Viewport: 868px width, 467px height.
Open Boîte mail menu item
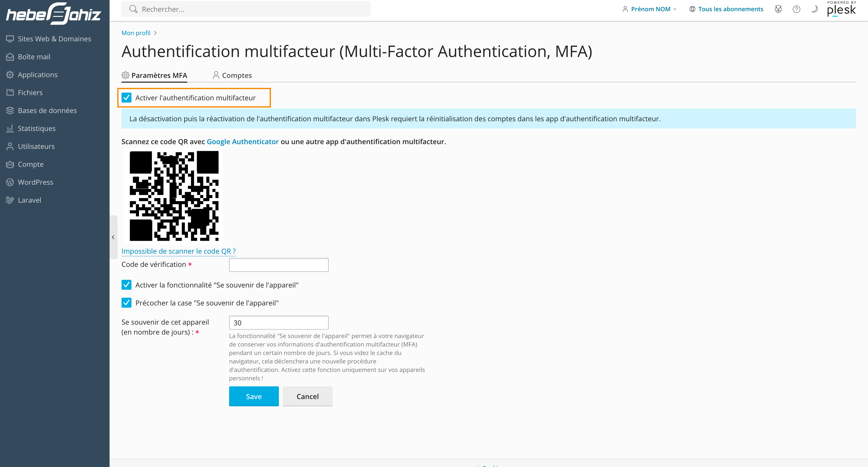coord(55,57)
